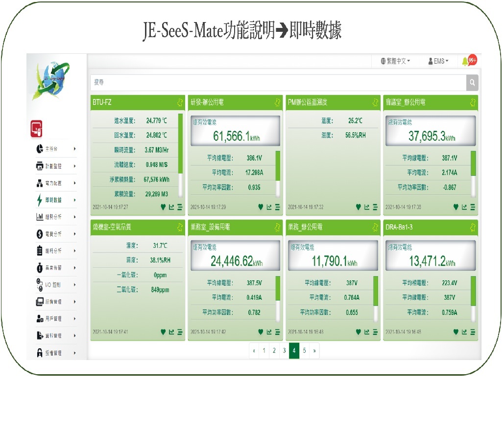Image resolution: width=504 pixels, height=433 pixels.
Task: Toggle favorite heart on 研發-辦公用電 card
Action: click(261, 207)
